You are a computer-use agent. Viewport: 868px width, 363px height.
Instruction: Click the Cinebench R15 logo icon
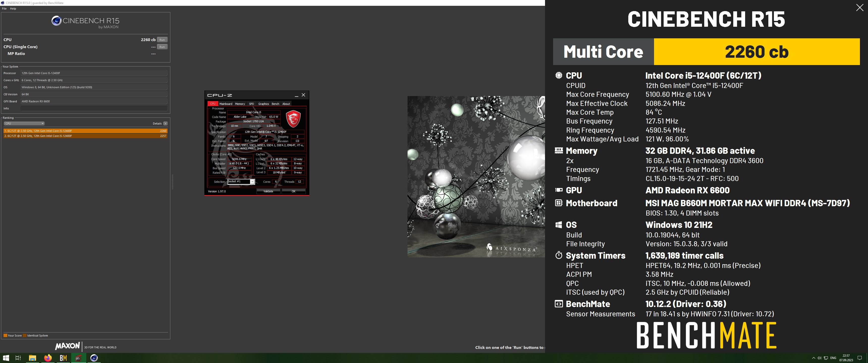(56, 21)
